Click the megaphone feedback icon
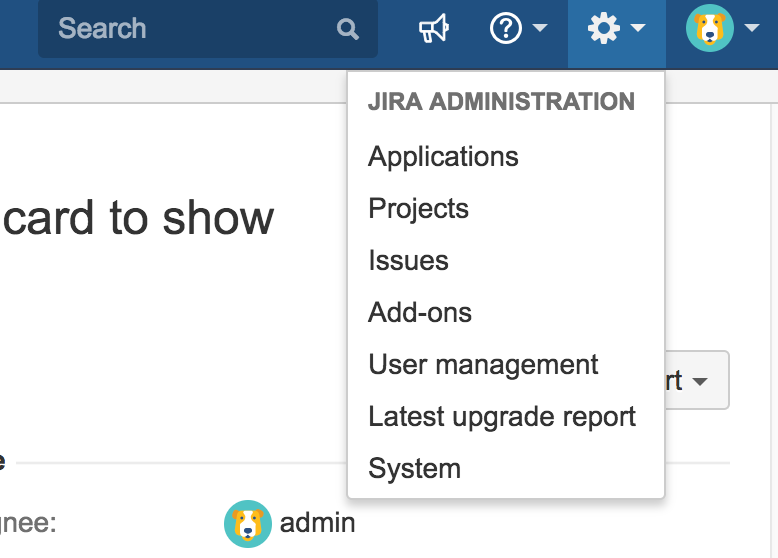 pos(434,28)
